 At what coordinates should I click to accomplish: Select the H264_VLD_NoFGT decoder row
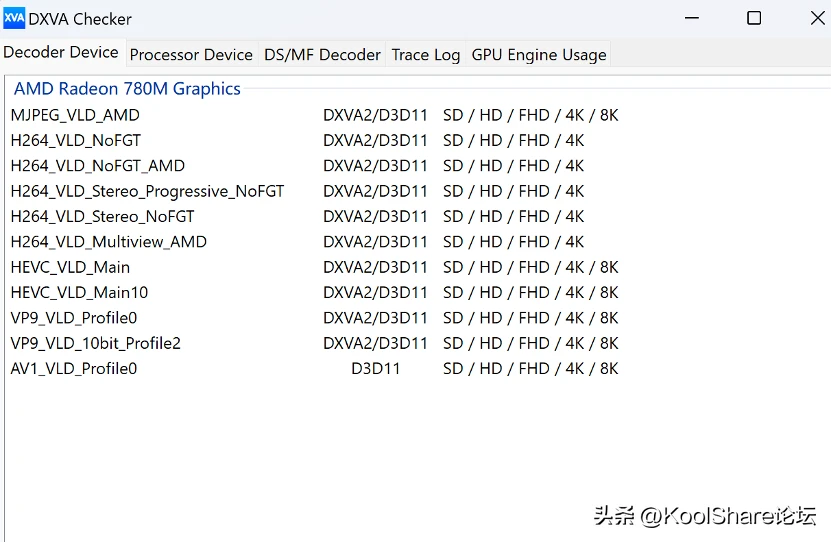(76, 140)
